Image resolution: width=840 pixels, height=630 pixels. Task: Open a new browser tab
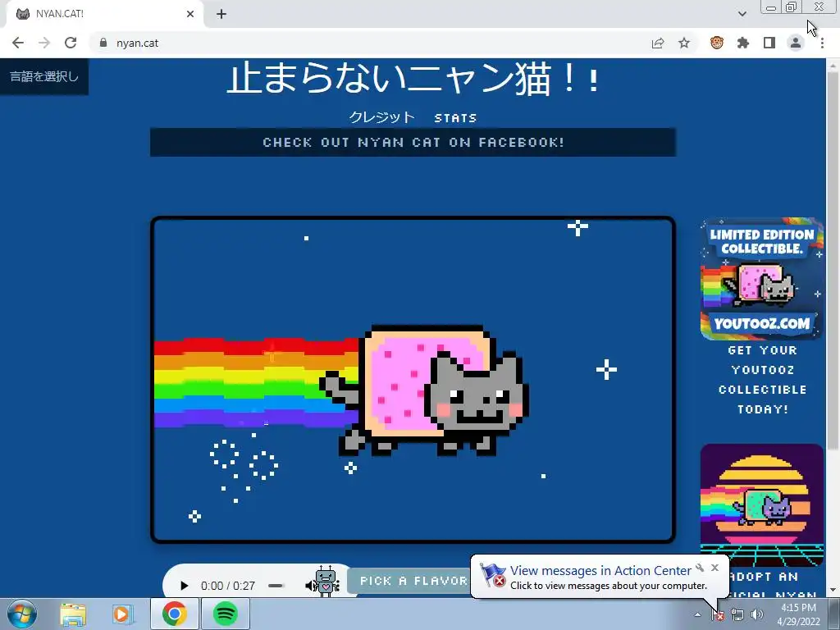click(x=221, y=14)
